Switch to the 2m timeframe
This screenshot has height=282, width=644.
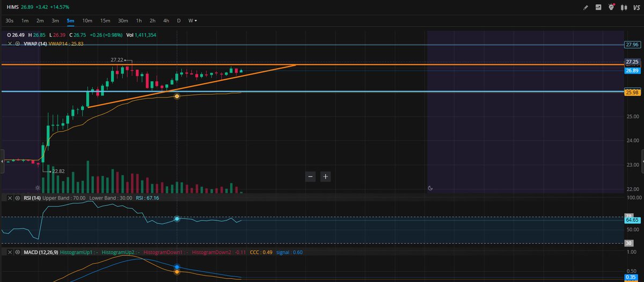click(x=40, y=20)
